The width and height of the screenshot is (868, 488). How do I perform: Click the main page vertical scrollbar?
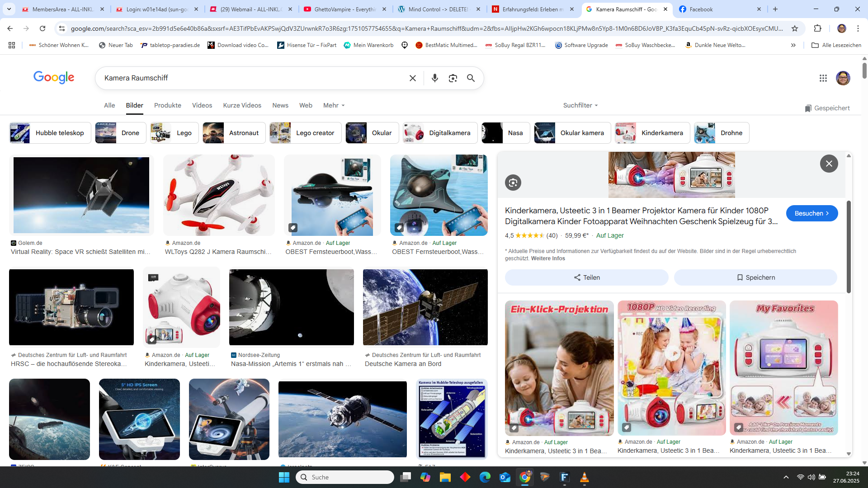[x=864, y=70]
